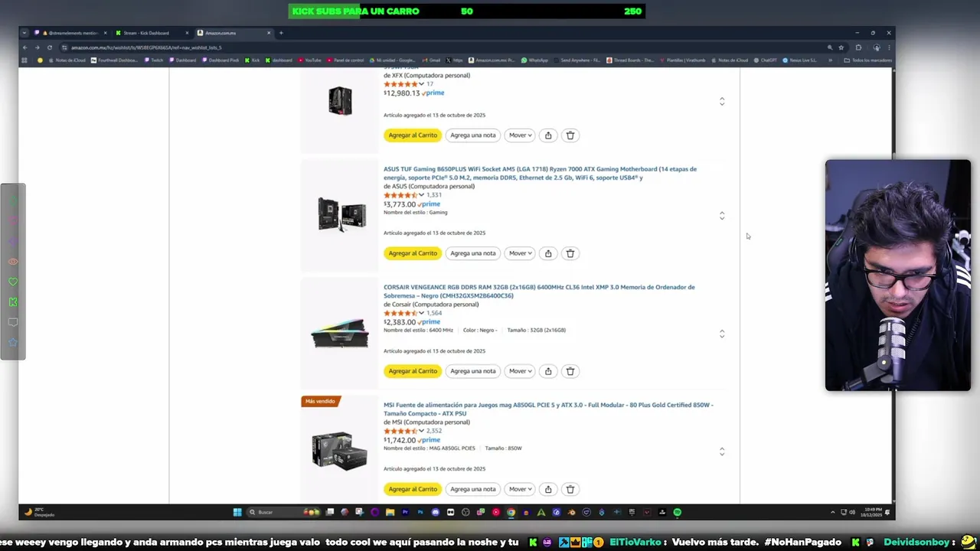Add the ASUS motherboard to the cart
Screen dimensions: 980x551
click(x=413, y=253)
